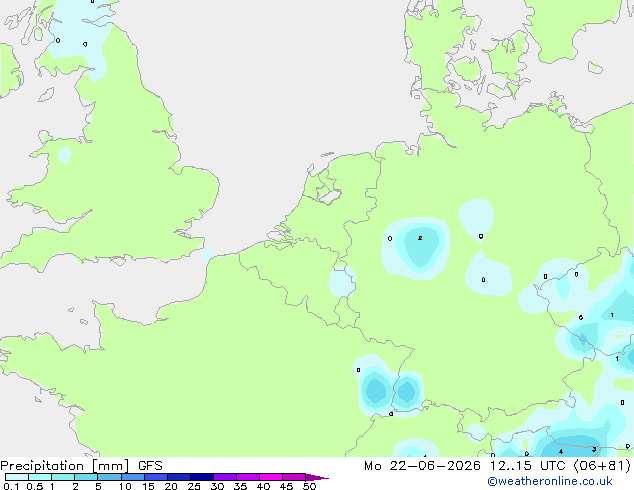Click the 30–35 mm purple legend swatch
Viewport: 634px width, 490px height.
(225, 477)
